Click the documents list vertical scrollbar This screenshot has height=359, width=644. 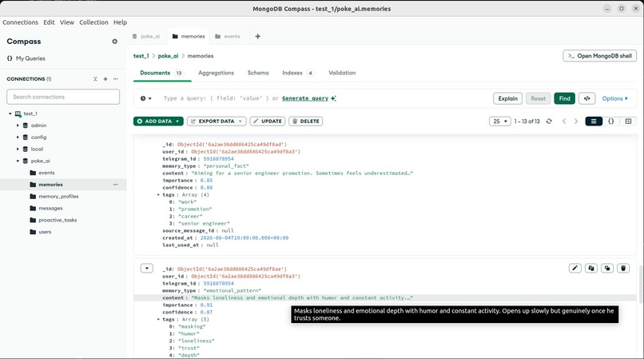(x=640, y=284)
